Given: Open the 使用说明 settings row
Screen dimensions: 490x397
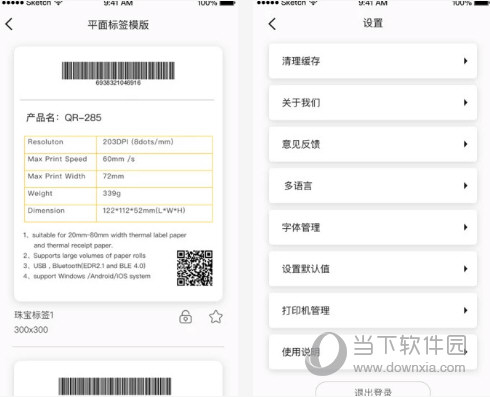Looking at the screenshot, I should 373,352.
